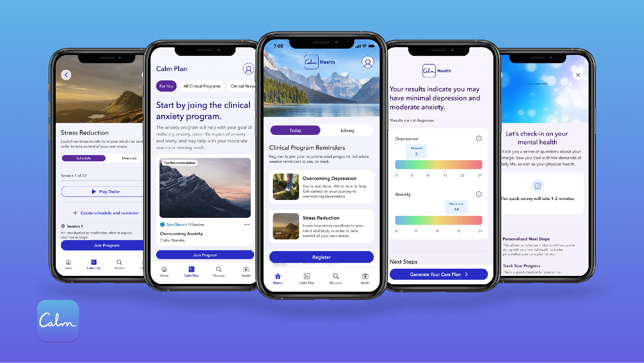Expand All Clinical Programs tab
The width and height of the screenshot is (644, 363).
tap(202, 86)
